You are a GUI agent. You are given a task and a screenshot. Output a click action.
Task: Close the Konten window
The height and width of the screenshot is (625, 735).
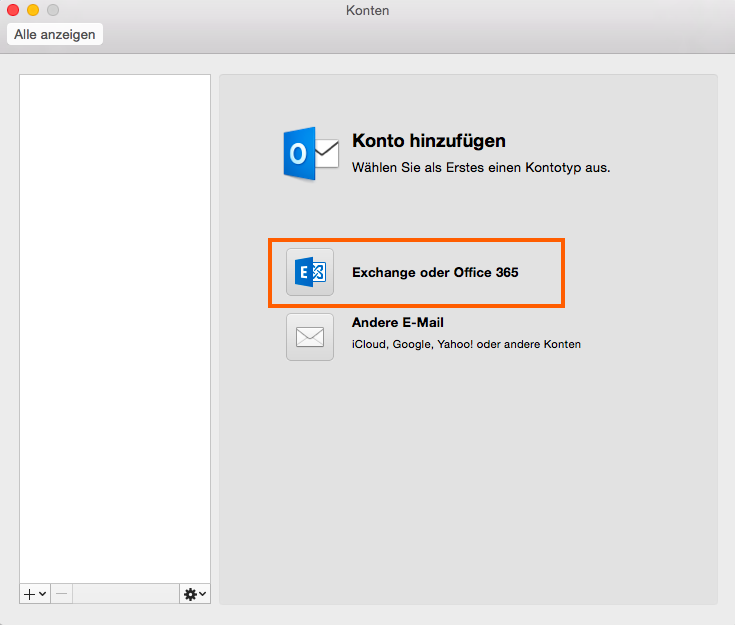click(x=13, y=10)
